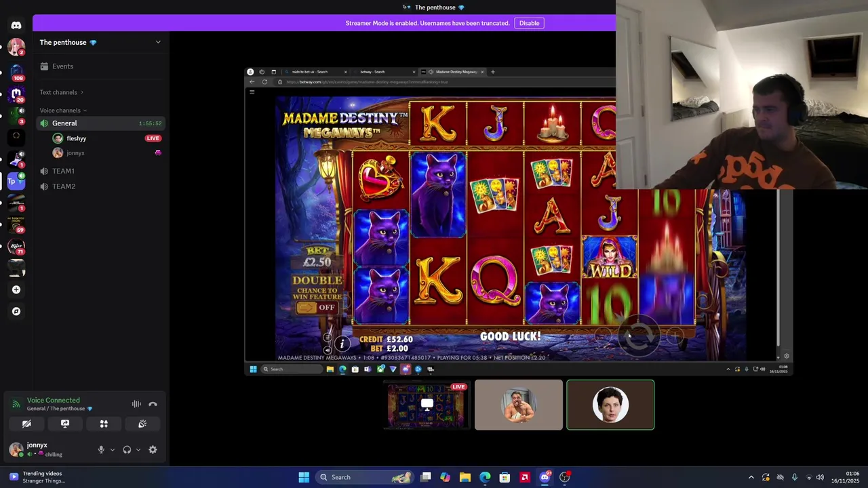
Task: Click the Voice Connected status text
Action: (53, 400)
